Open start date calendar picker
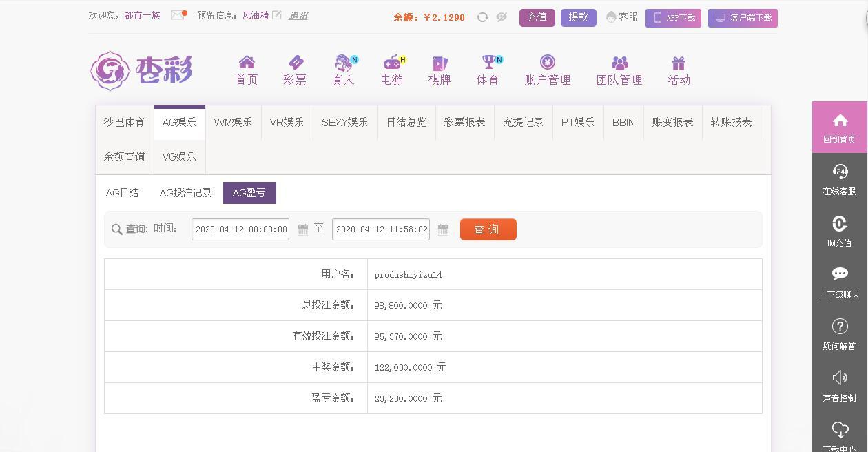 [x=302, y=229]
